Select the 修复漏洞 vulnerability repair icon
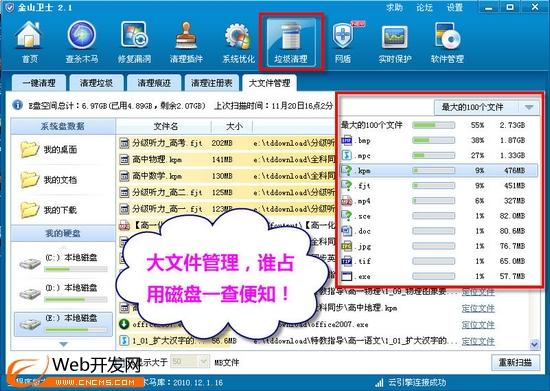Image resolution: width=550 pixels, height=391 pixels. [134, 42]
